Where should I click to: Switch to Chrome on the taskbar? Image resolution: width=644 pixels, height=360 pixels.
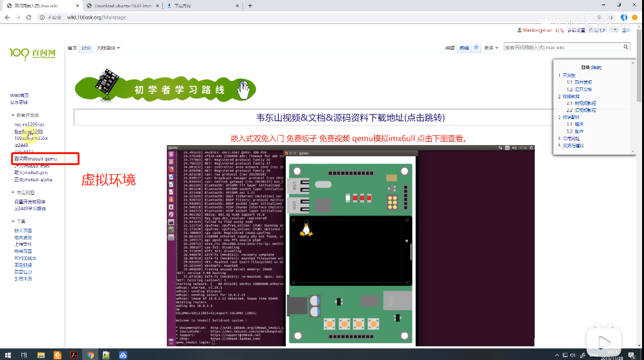90,355
